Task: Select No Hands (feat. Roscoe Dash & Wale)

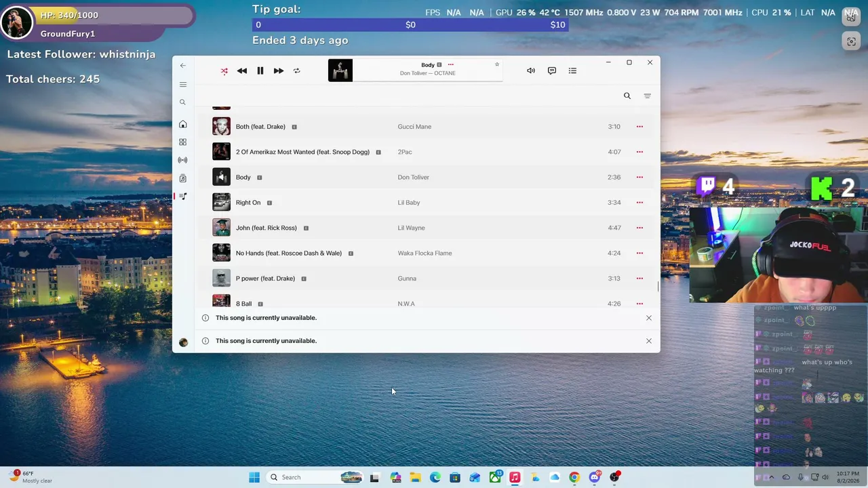Action: point(289,253)
